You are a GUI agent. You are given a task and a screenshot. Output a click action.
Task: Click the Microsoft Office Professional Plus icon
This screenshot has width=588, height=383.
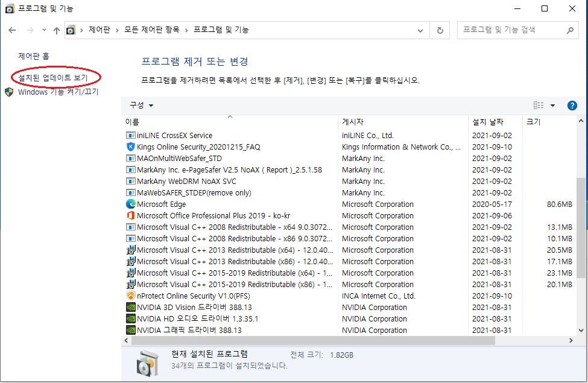pos(130,216)
